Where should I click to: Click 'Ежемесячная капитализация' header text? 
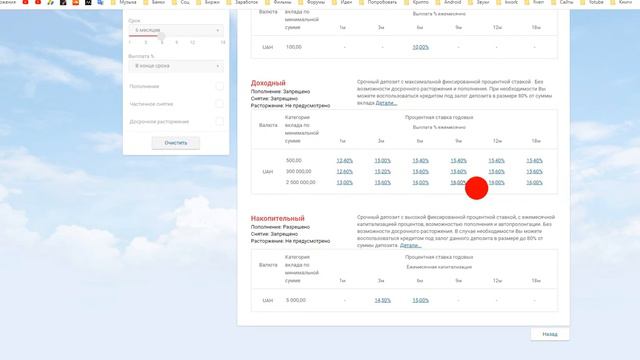[x=439, y=267]
